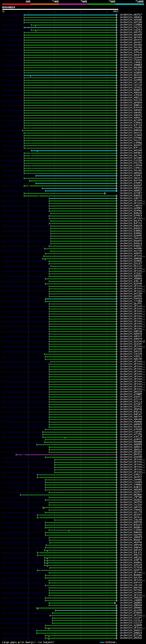Select hit label UniRef100_C3Z8A0
Viewport: 146px width, 644px height.
coord(131,530)
